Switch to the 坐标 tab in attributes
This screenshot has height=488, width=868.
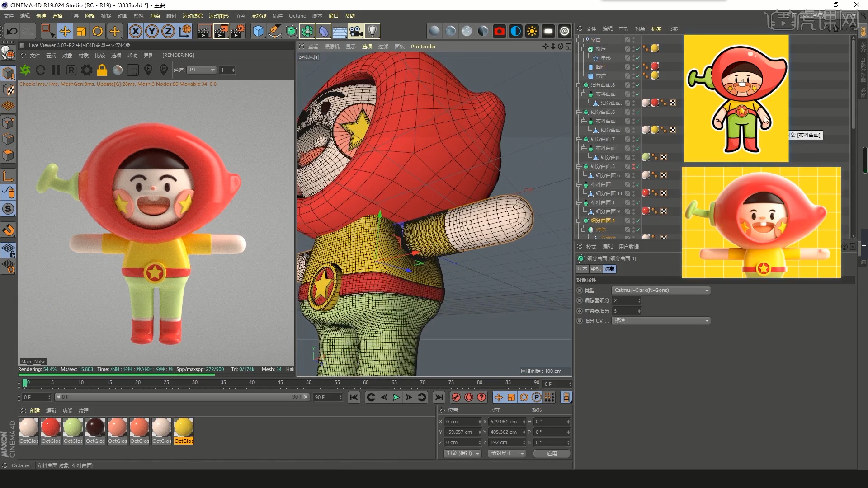click(x=596, y=269)
